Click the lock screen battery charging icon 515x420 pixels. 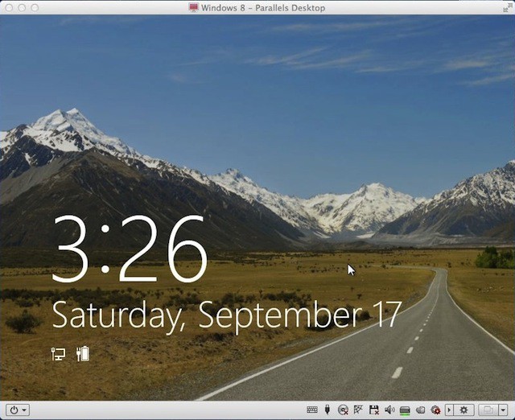pyautogui.click(x=83, y=354)
